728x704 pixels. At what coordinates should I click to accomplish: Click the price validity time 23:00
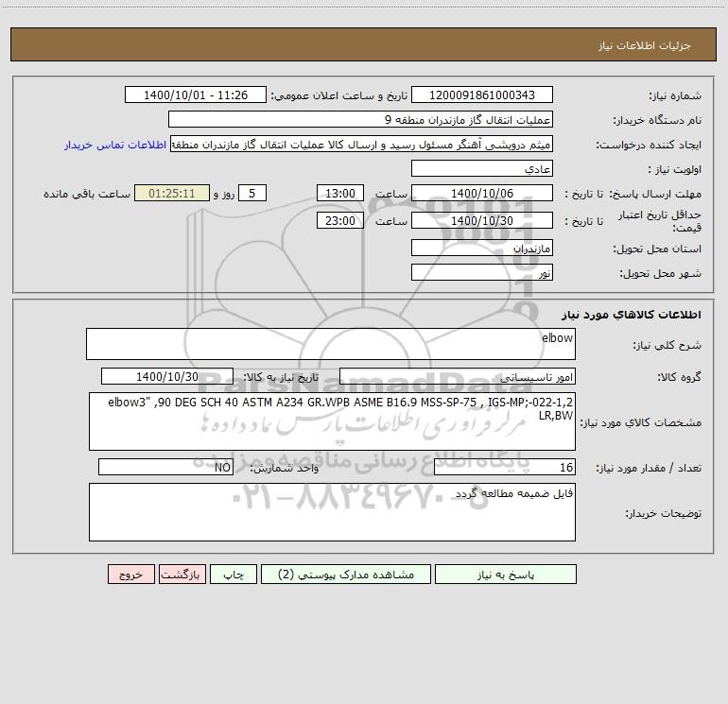point(339,220)
